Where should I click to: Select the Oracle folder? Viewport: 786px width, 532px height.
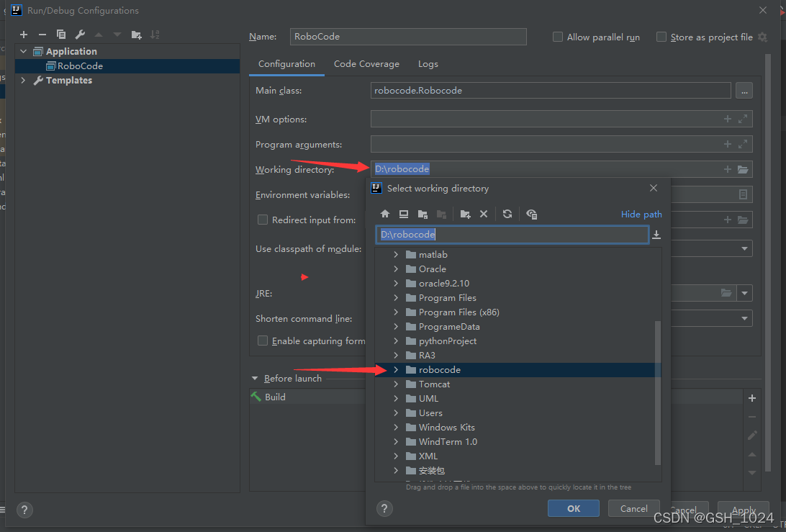pos(432,269)
